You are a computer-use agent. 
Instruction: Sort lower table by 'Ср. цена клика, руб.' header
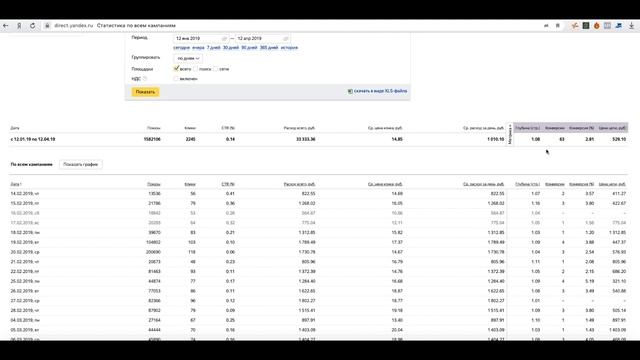click(385, 184)
